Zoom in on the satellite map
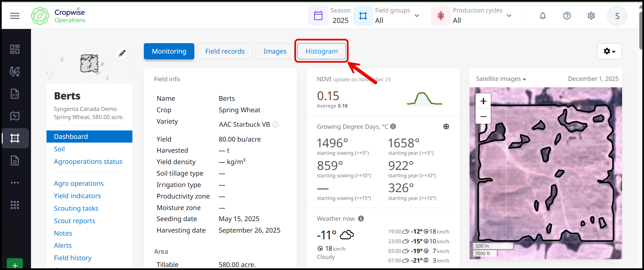 point(483,101)
